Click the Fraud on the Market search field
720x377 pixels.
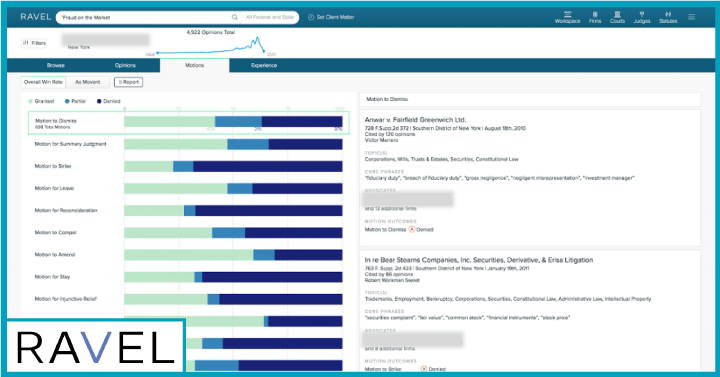(145, 17)
